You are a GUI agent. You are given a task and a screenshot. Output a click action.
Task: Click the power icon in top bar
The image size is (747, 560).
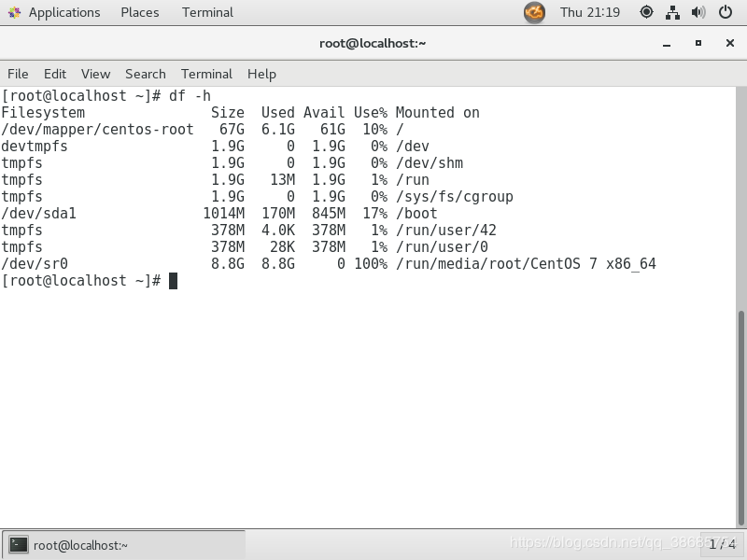[726, 12]
